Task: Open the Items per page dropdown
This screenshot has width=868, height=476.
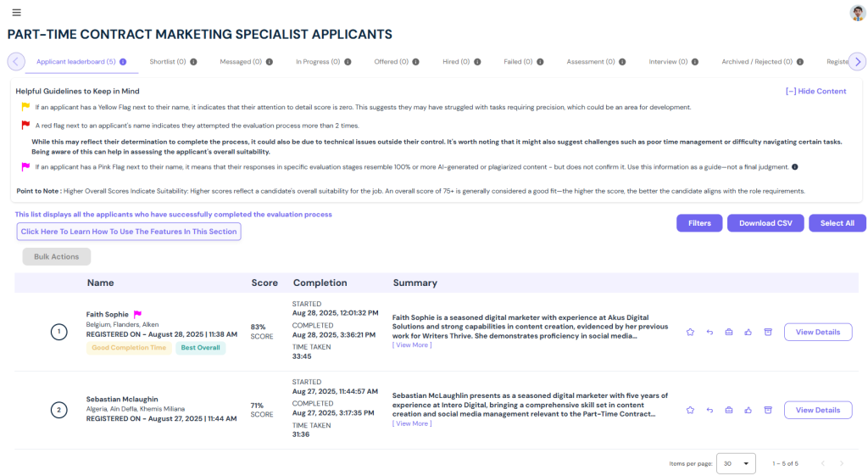Action: [x=736, y=463]
